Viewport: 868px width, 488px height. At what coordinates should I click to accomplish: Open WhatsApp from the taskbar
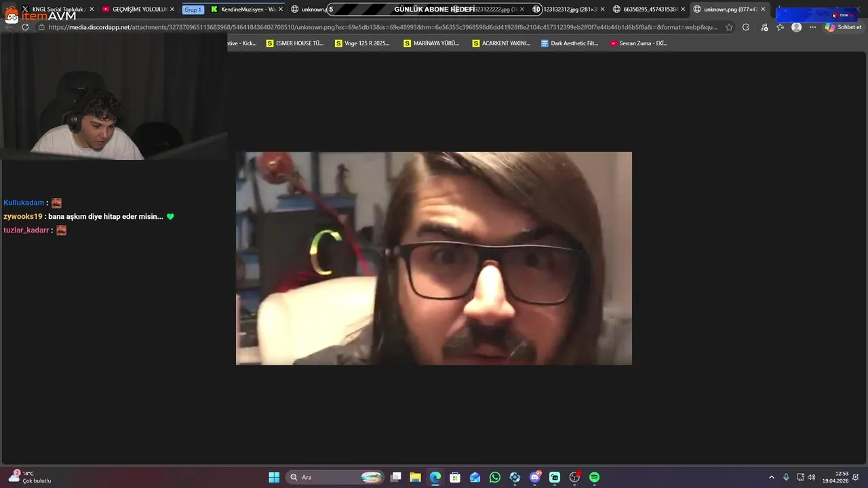(x=495, y=477)
